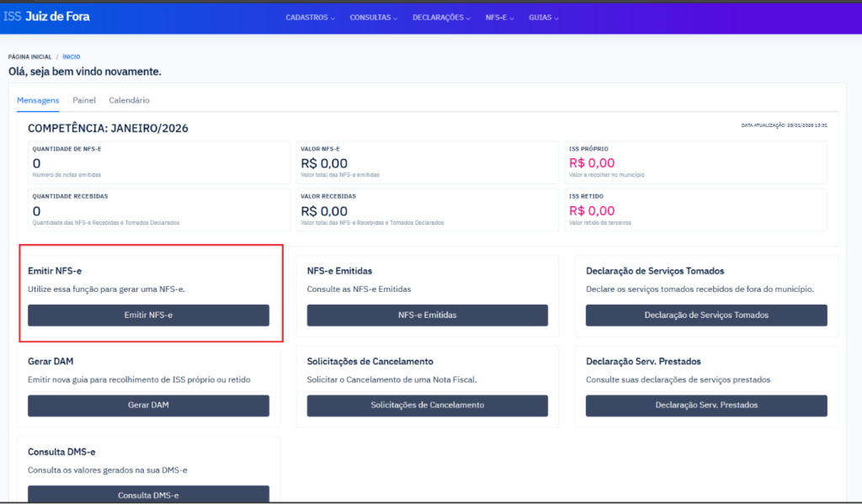Click Declaração de Serviços Tomados button
The image size is (862, 504).
[705, 316]
